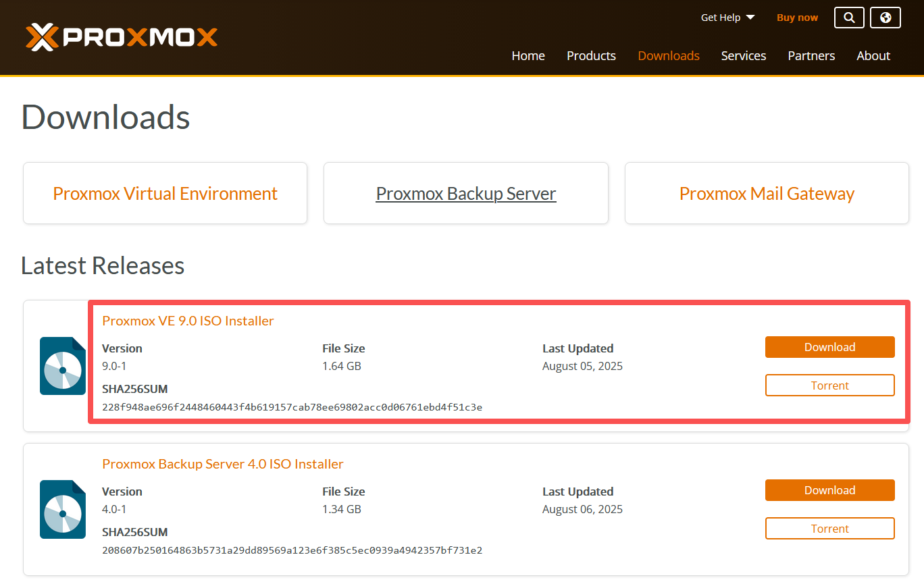Select the Proxmox Virtual Environment card
Image resolution: width=924 pixels, height=582 pixels.
pyautogui.click(x=165, y=194)
